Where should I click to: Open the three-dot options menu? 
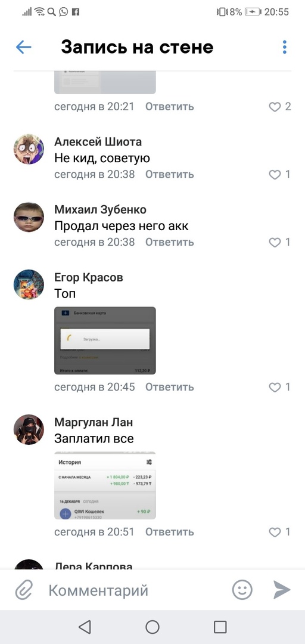click(x=285, y=47)
